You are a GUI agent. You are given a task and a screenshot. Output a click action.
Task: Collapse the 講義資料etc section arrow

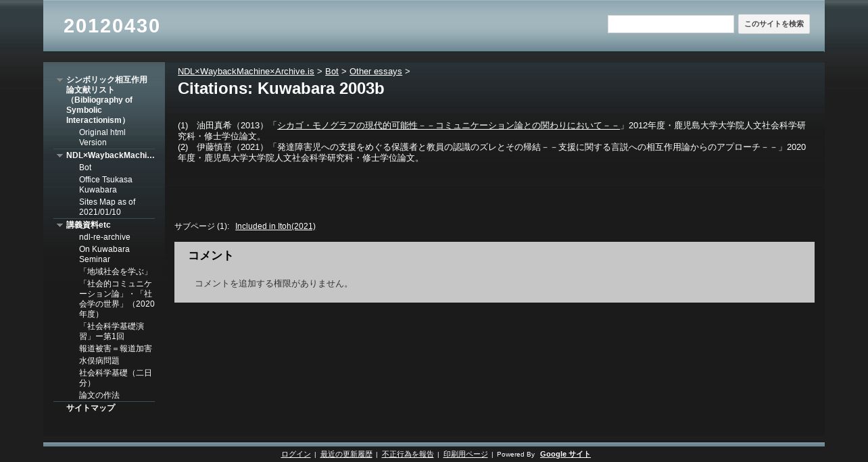pyautogui.click(x=59, y=225)
